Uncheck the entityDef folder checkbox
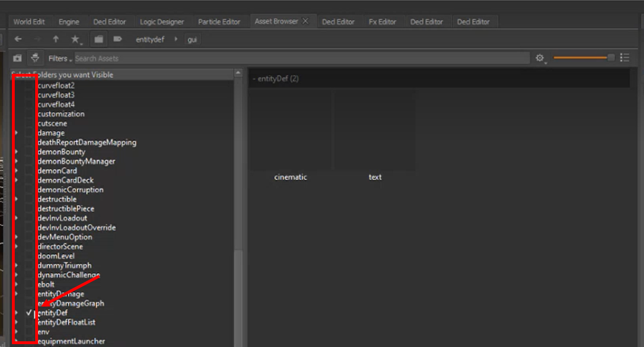The image size is (644, 347). [29, 313]
